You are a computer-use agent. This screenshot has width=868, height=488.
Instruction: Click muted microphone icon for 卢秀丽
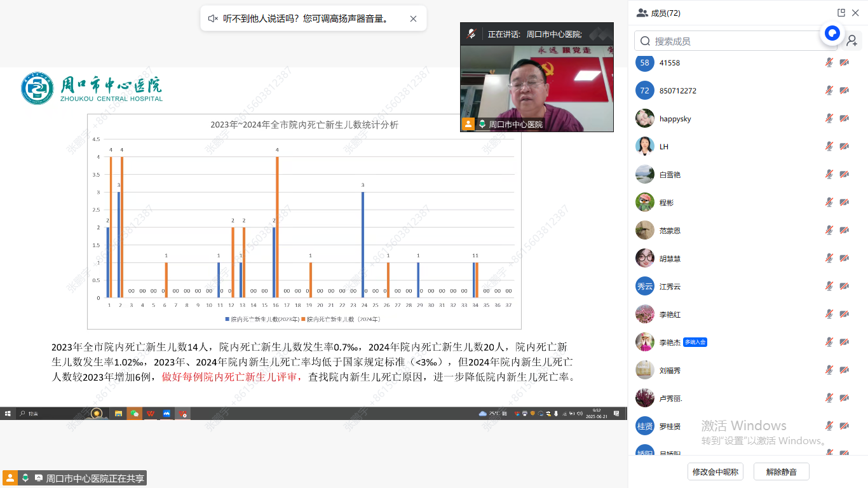point(829,398)
